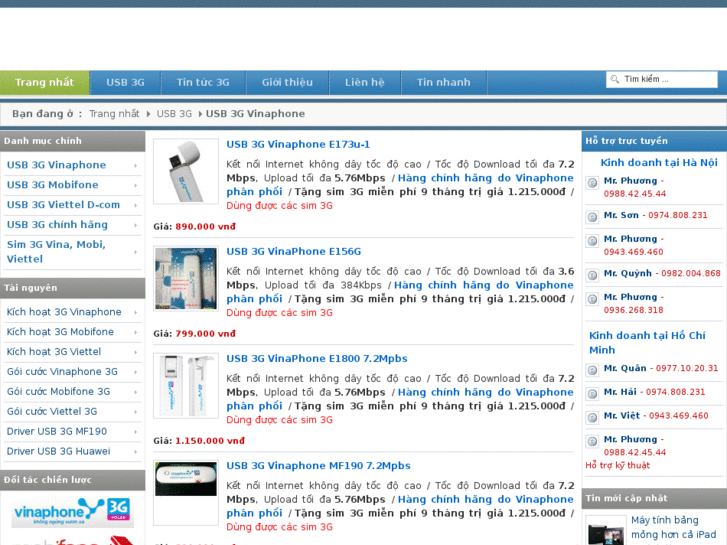Click chat icon beside Mr. Sơn
727x545 pixels.
tap(592, 217)
